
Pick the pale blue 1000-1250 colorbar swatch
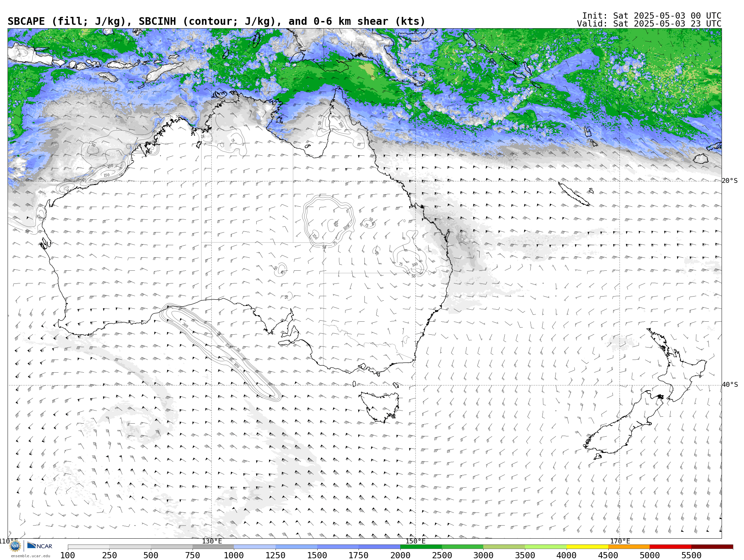[255, 547]
